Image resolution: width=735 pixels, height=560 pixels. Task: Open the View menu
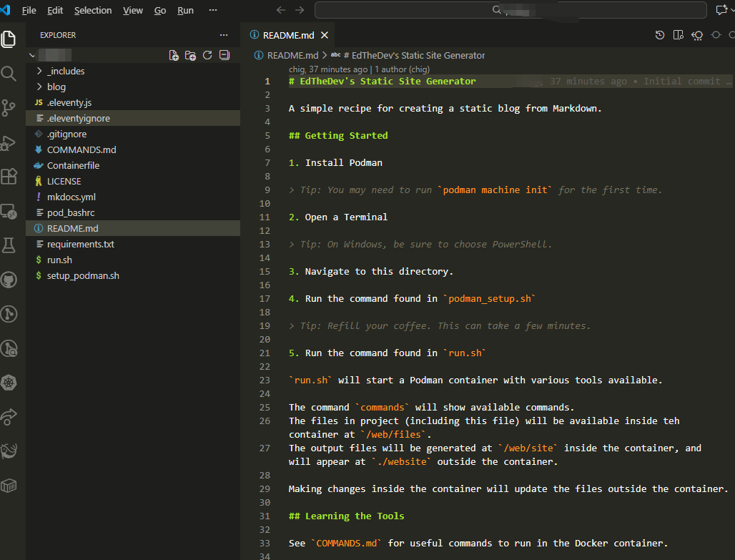[x=133, y=10]
